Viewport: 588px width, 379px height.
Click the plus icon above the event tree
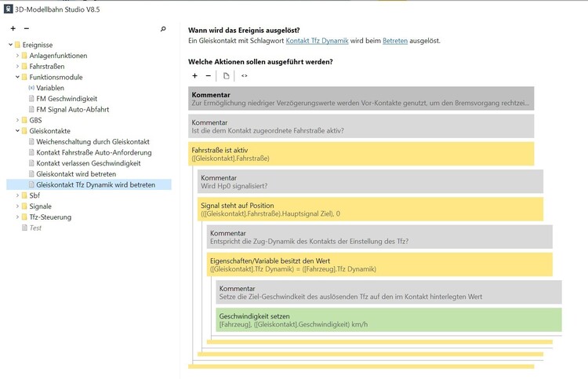pyautogui.click(x=13, y=28)
